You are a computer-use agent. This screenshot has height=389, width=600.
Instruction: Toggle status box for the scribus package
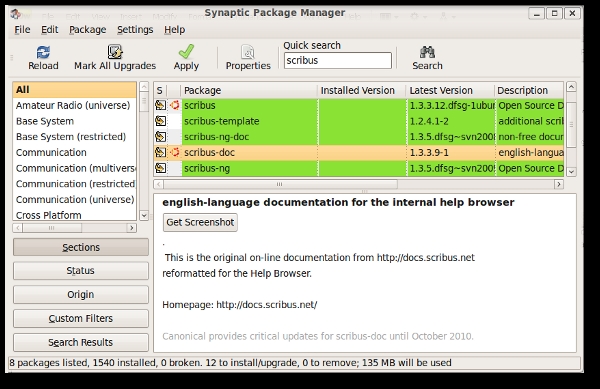pyautogui.click(x=160, y=105)
